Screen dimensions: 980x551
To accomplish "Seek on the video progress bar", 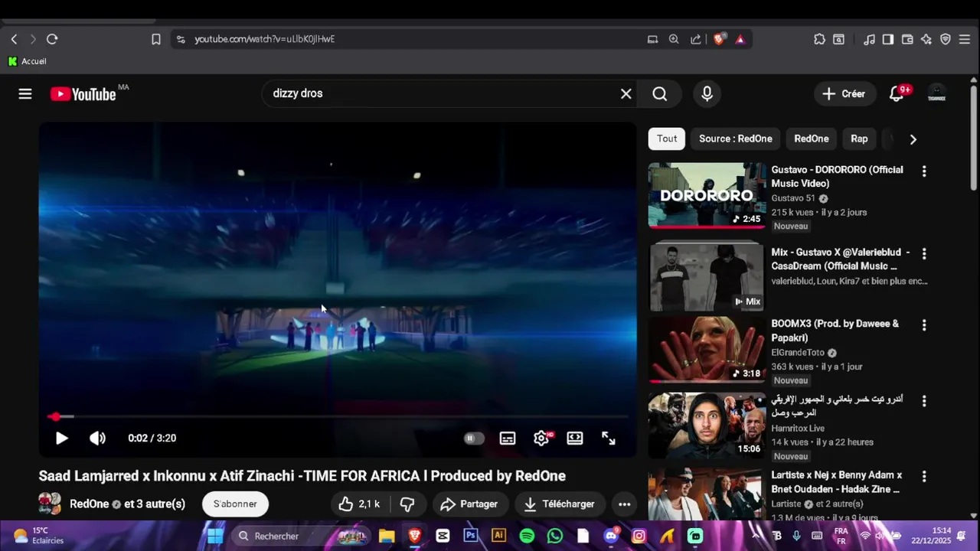I will [338, 416].
